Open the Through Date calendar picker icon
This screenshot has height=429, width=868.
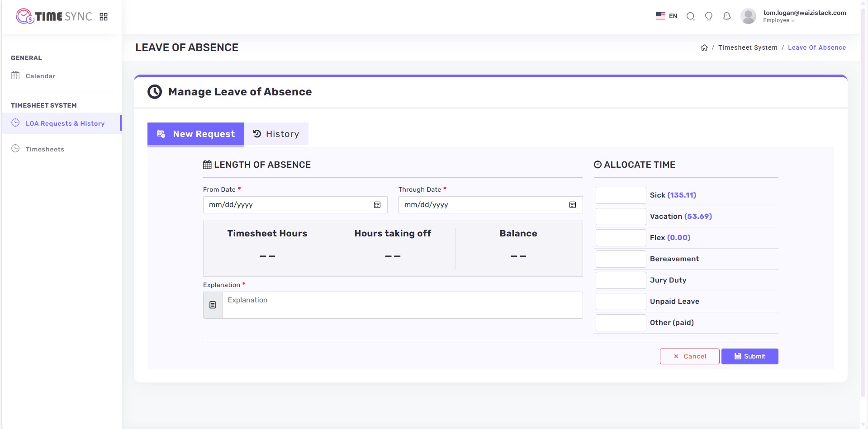(573, 205)
